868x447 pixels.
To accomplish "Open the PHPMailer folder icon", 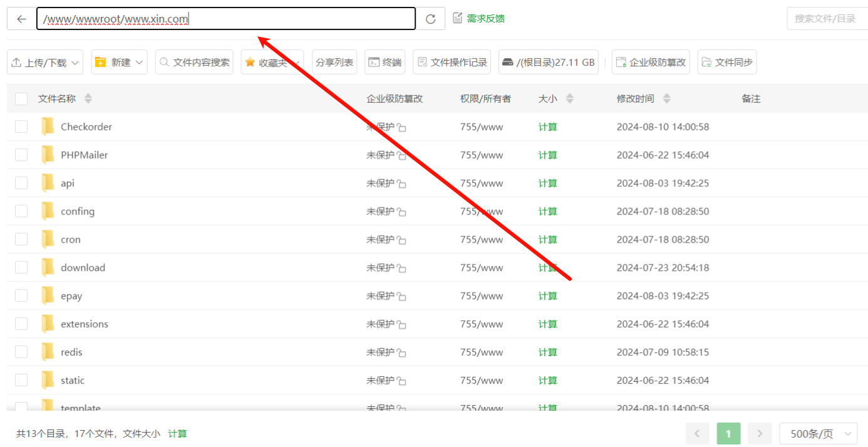I will click(x=48, y=155).
